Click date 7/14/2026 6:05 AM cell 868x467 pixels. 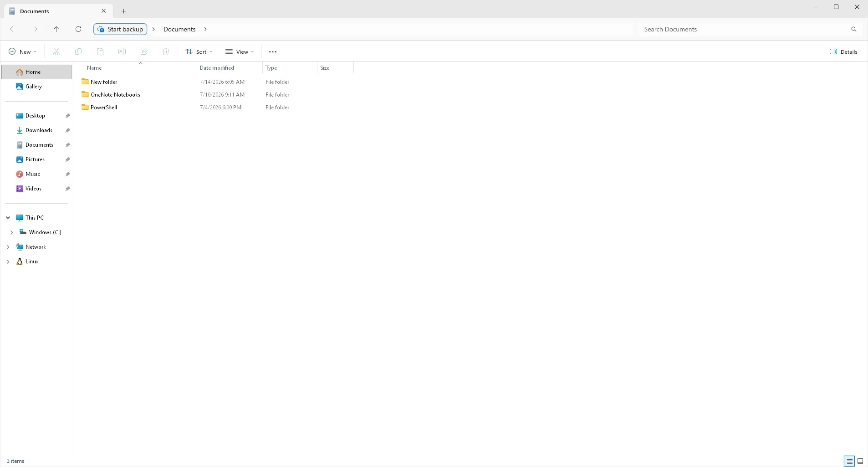[222, 82]
